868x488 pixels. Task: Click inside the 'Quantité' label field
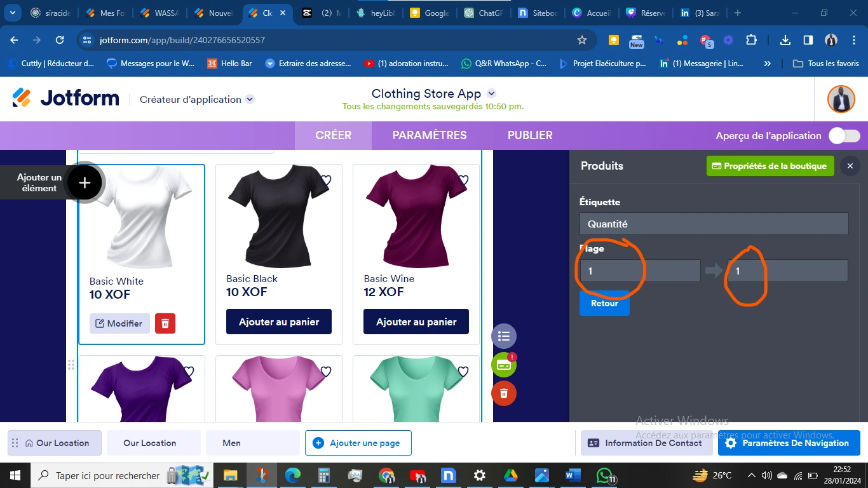tap(714, 223)
